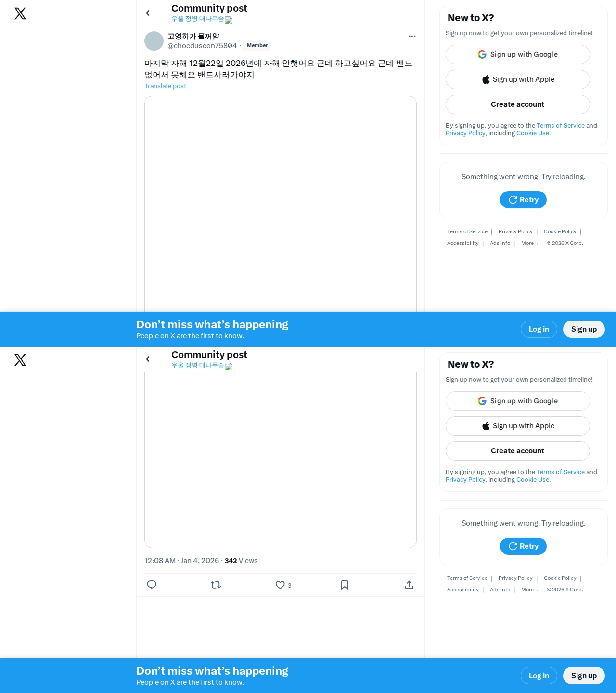Open the post timestamp 12:08 AM · Jan 4, 2026
Image resolution: width=616 pixels, height=693 pixels.
click(x=181, y=561)
